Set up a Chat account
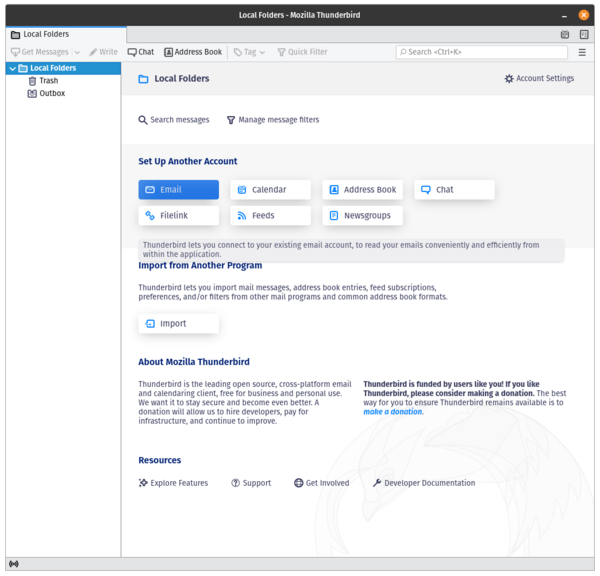This screenshot has width=600, height=576. (454, 190)
